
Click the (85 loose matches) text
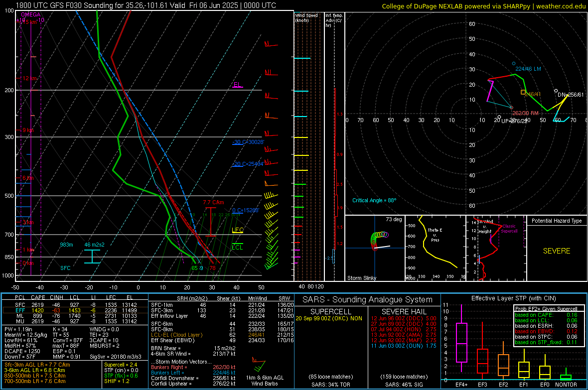coord(331,377)
